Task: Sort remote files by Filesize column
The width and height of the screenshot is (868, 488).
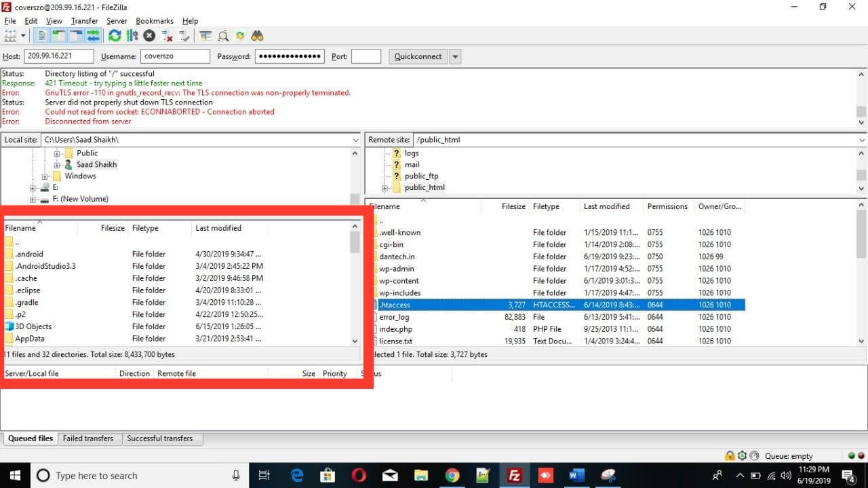Action: (505, 206)
